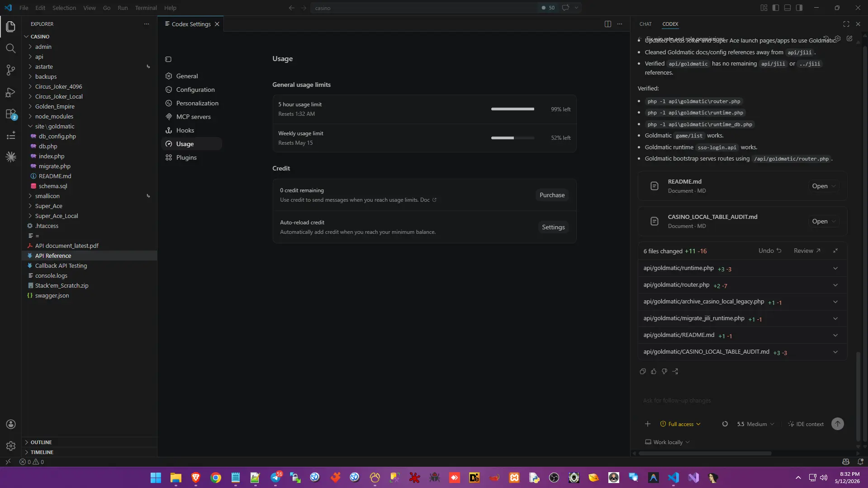Open the Run and Debug view
The height and width of the screenshot is (488, 868).
pos(11,92)
